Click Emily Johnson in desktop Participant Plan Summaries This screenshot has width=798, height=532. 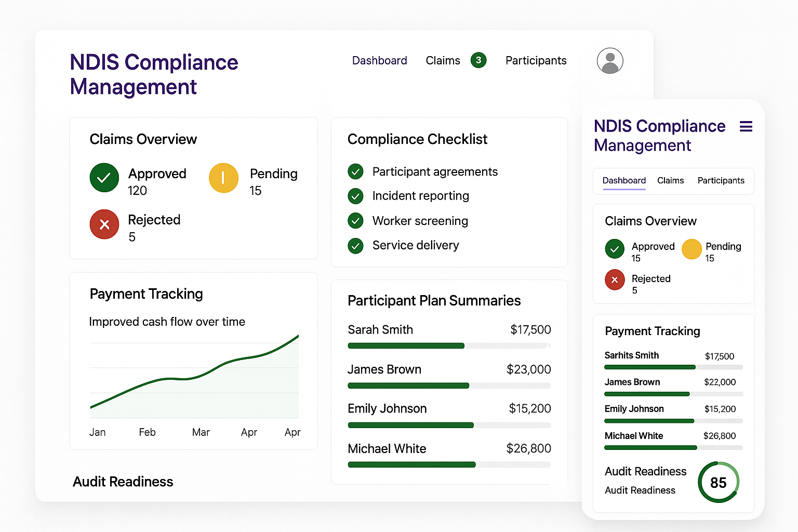(387, 409)
